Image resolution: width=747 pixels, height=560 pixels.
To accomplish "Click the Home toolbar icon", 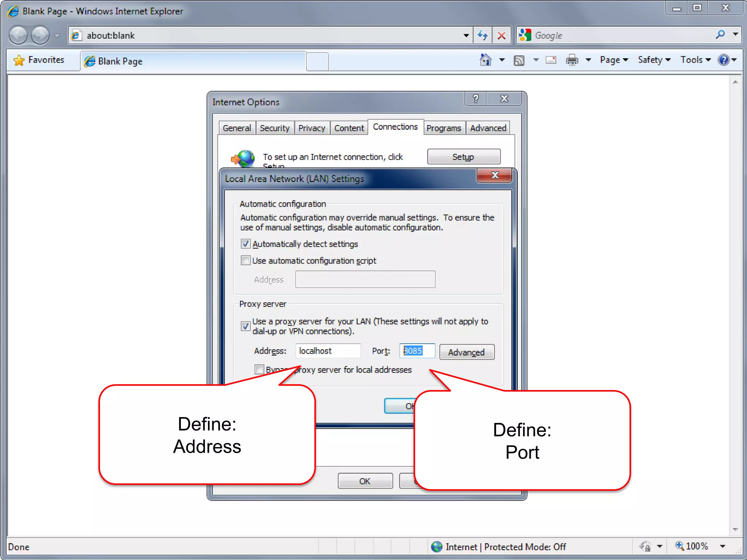I will coord(485,60).
